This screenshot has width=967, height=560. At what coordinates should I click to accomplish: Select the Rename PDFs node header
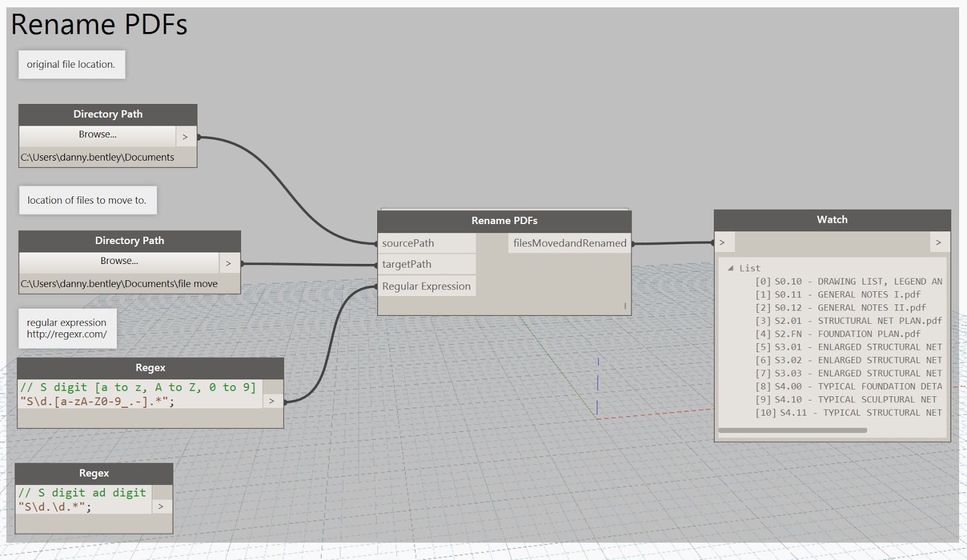[504, 220]
